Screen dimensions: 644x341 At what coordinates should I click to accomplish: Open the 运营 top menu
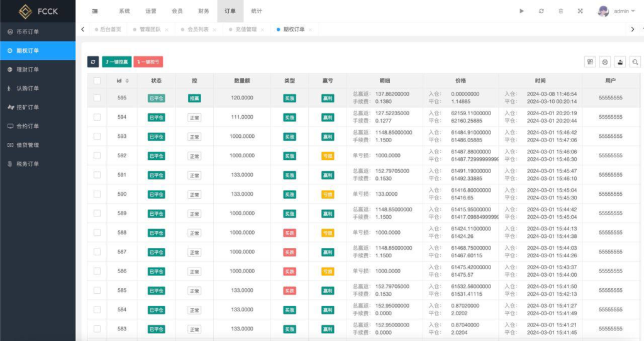point(151,11)
